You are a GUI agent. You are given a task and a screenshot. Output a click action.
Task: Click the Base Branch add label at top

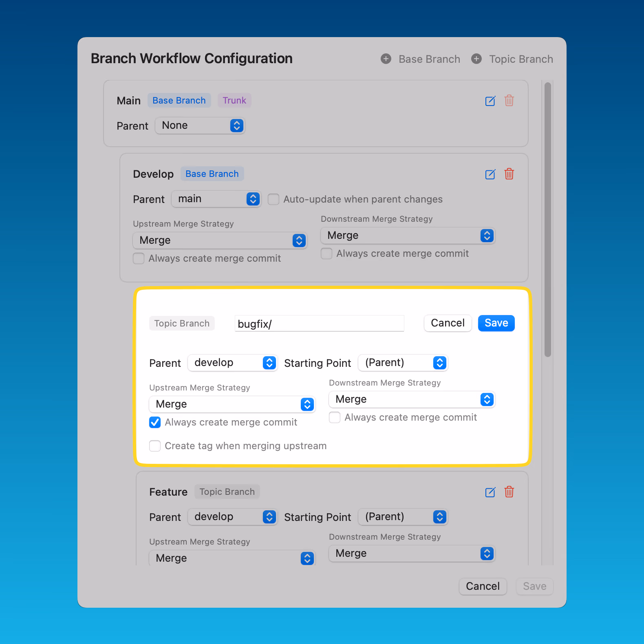tap(429, 59)
